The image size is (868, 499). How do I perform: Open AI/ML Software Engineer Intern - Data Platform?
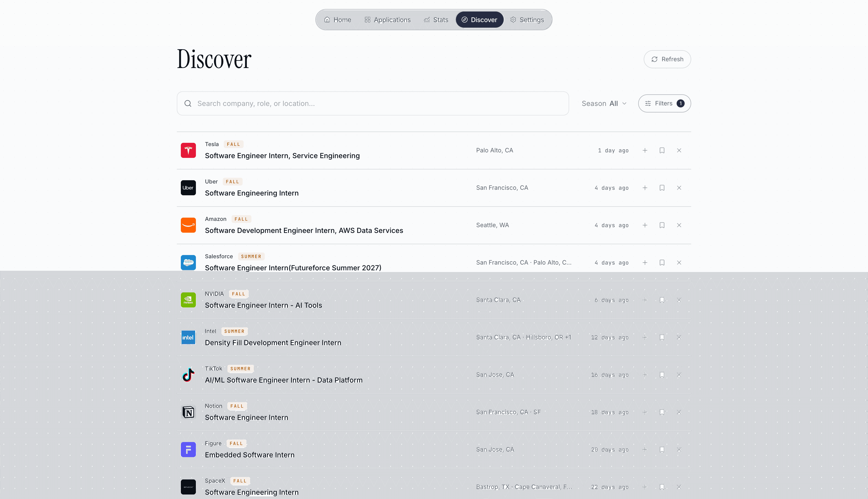pos(284,380)
